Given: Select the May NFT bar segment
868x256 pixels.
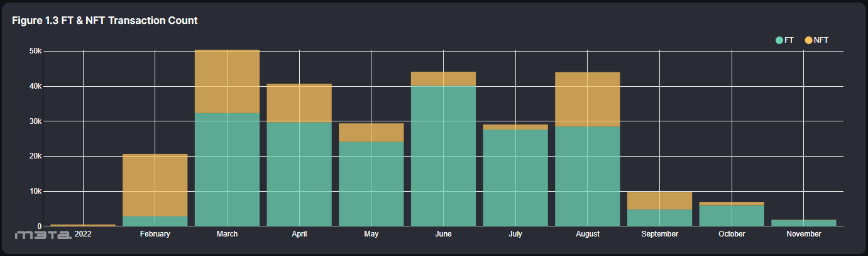Looking at the screenshot, I should coord(371,132).
